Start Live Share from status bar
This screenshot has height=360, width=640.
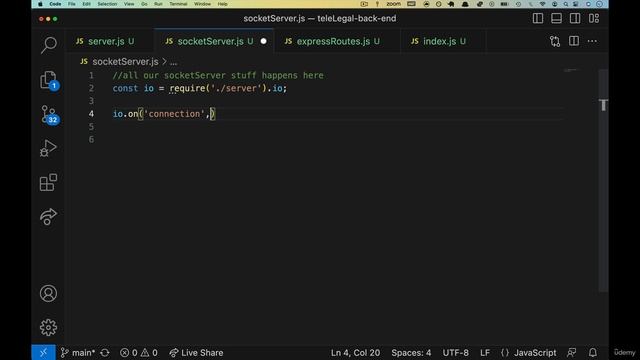(196, 353)
